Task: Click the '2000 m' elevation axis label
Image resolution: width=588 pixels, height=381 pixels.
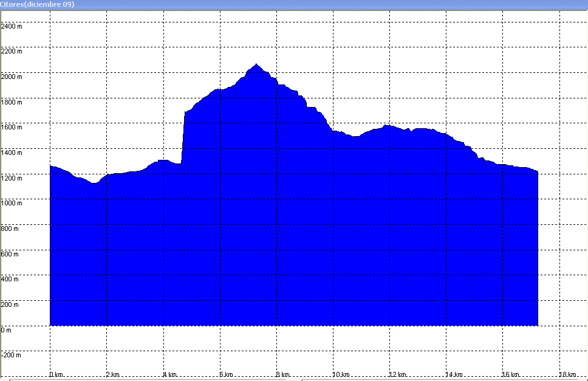Action: (12, 77)
